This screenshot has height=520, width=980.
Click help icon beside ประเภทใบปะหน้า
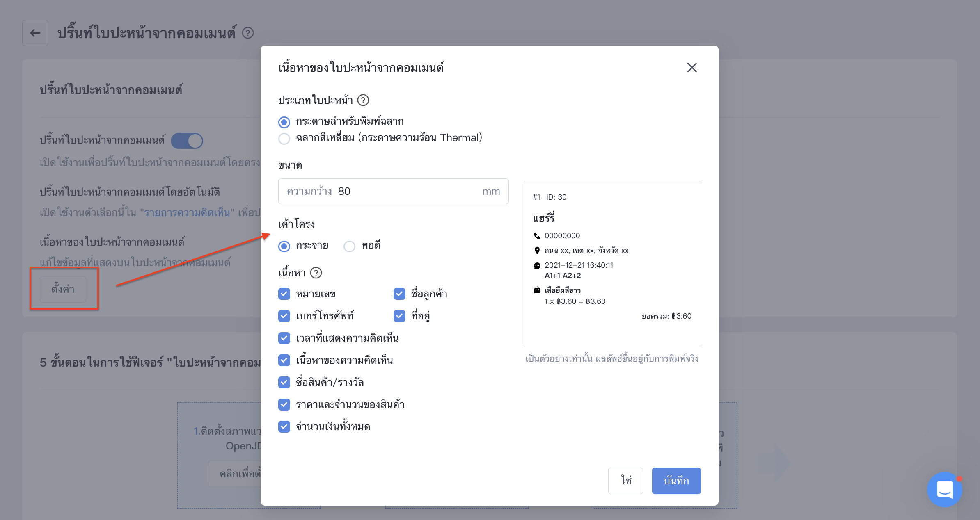363,100
